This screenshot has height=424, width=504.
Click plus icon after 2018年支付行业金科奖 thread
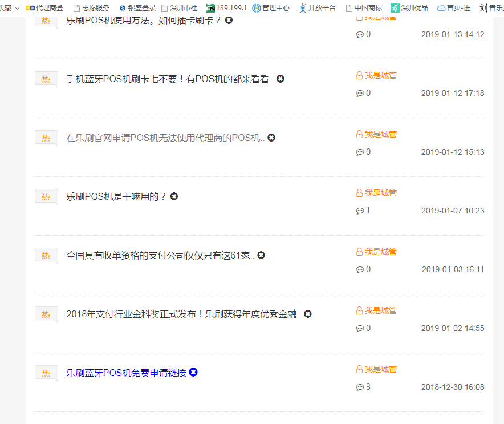pyautogui.click(x=308, y=314)
